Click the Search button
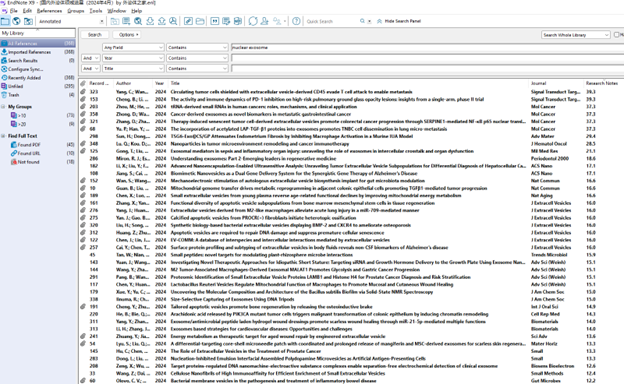 [x=95, y=35]
